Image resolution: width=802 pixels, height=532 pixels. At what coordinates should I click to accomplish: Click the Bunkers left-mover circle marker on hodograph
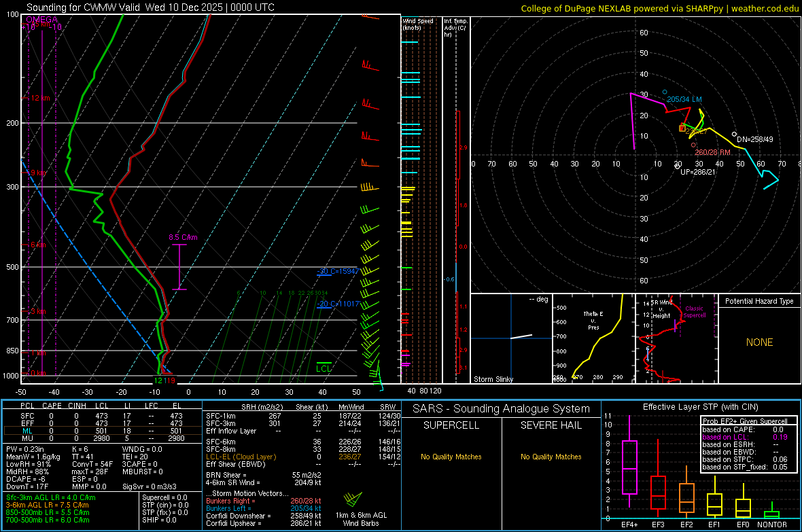click(665, 92)
